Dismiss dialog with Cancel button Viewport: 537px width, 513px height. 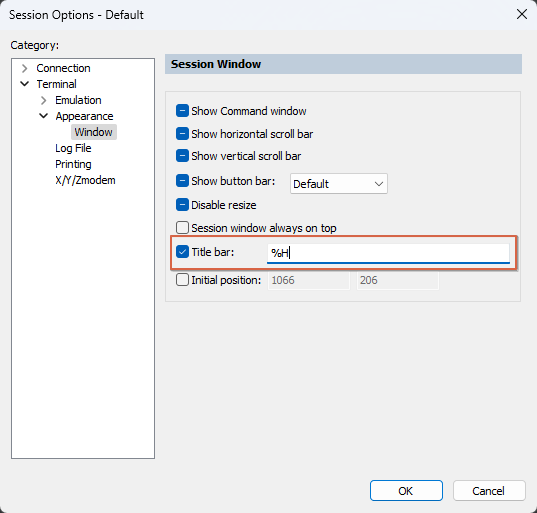coord(489,491)
